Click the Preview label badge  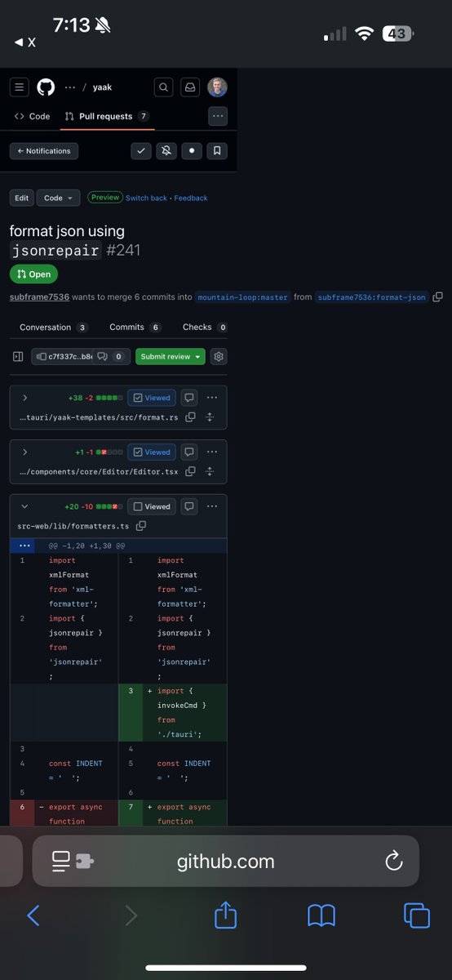[105, 198]
